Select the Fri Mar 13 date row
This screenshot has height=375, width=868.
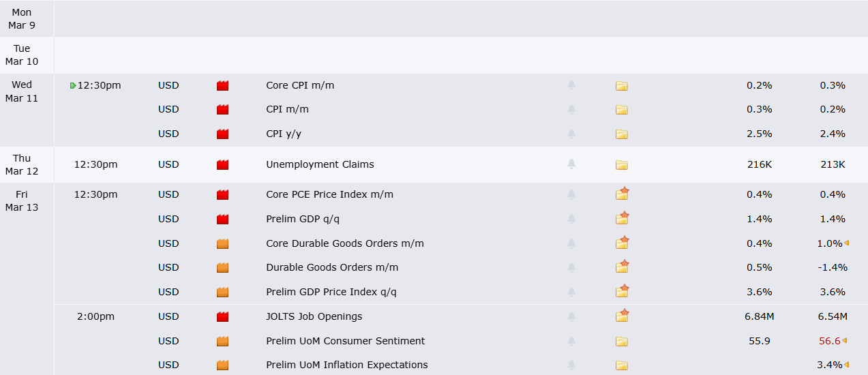tap(22, 200)
